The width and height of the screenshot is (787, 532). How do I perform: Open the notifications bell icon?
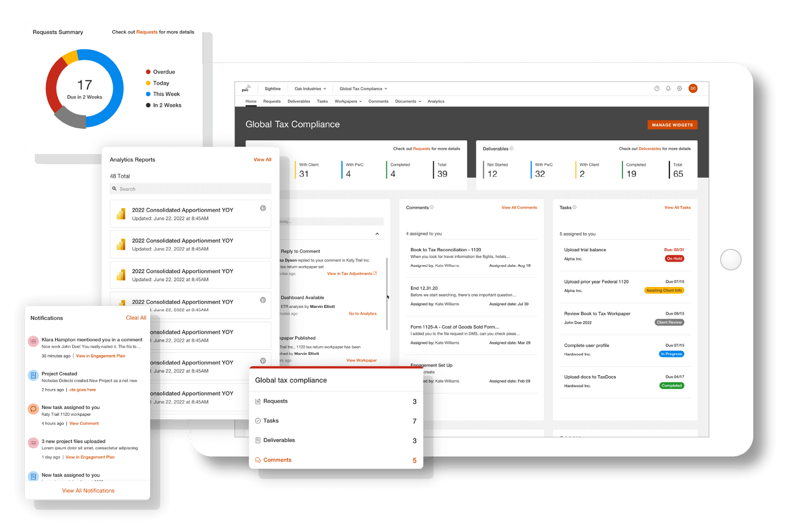coord(668,89)
